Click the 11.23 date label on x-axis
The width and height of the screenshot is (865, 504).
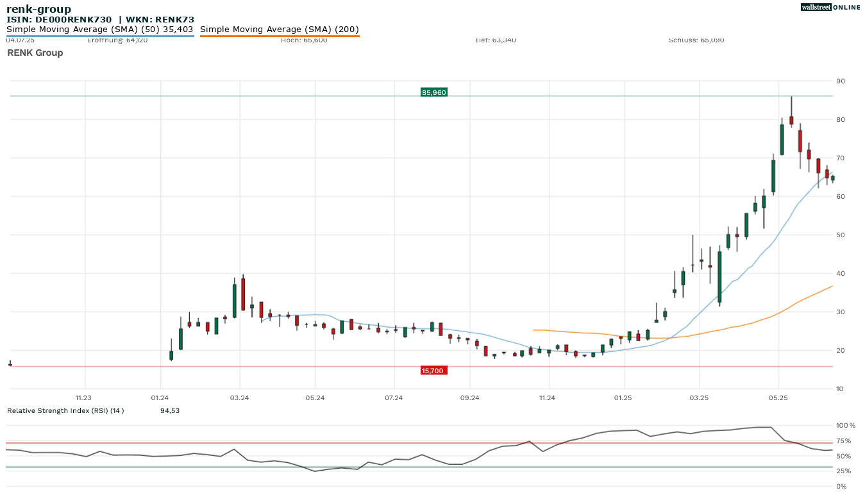83,398
